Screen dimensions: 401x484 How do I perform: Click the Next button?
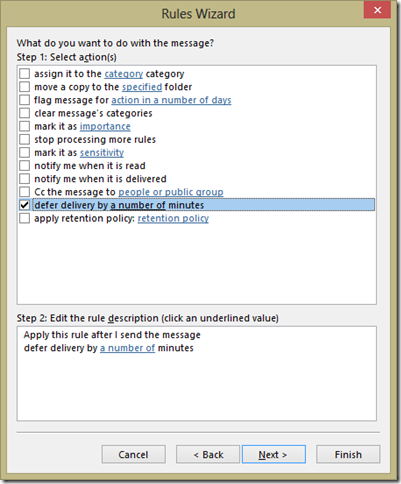(x=274, y=454)
